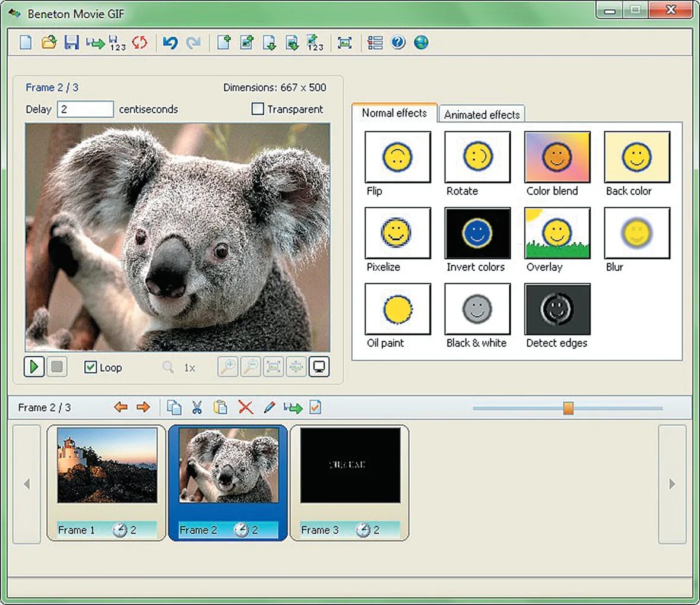700x605 pixels.
Task: Click the blue Undo arrow
Action: pyautogui.click(x=170, y=42)
